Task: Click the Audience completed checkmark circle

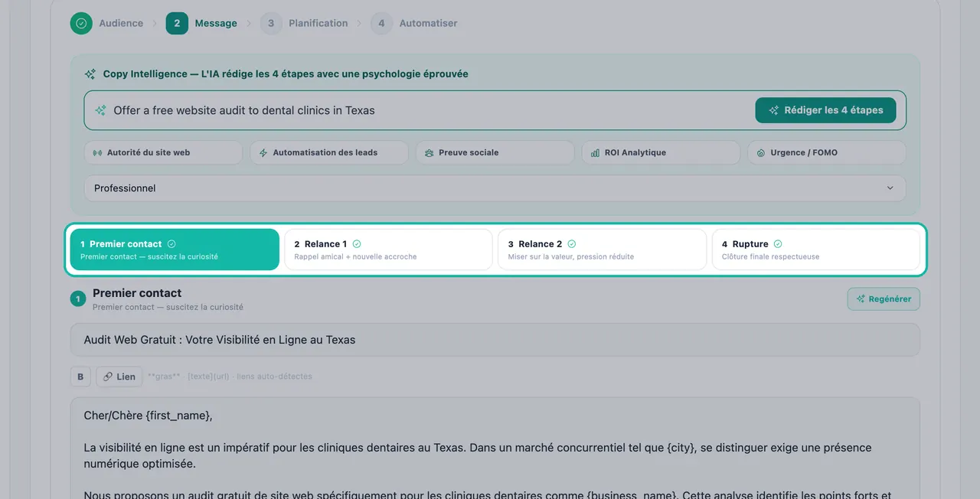Action: (81, 23)
